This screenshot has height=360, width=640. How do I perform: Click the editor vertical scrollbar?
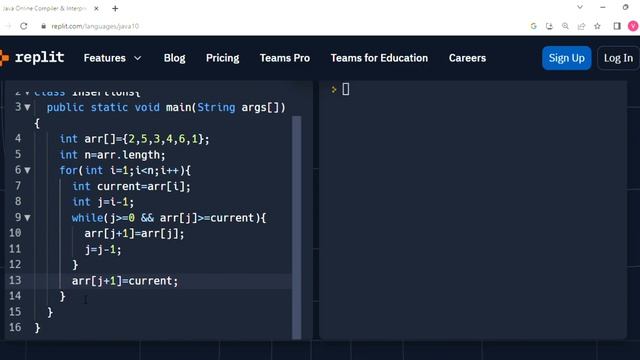tap(297, 227)
